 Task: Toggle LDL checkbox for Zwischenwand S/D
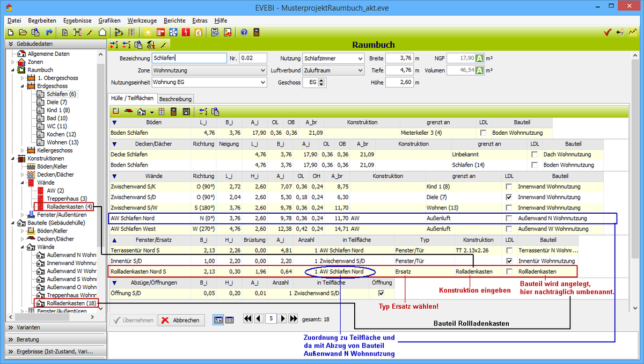click(x=509, y=197)
